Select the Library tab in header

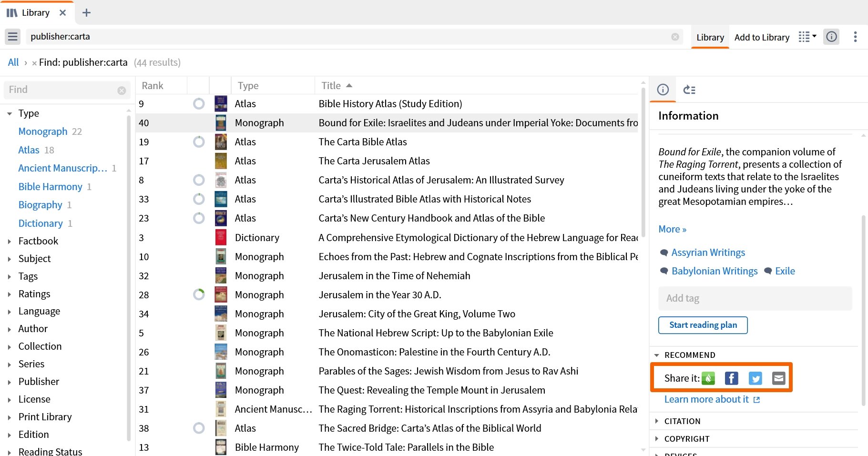pyautogui.click(x=710, y=37)
